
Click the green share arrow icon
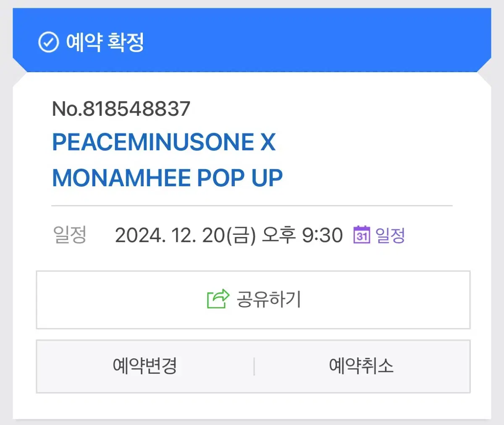click(x=218, y=299)
